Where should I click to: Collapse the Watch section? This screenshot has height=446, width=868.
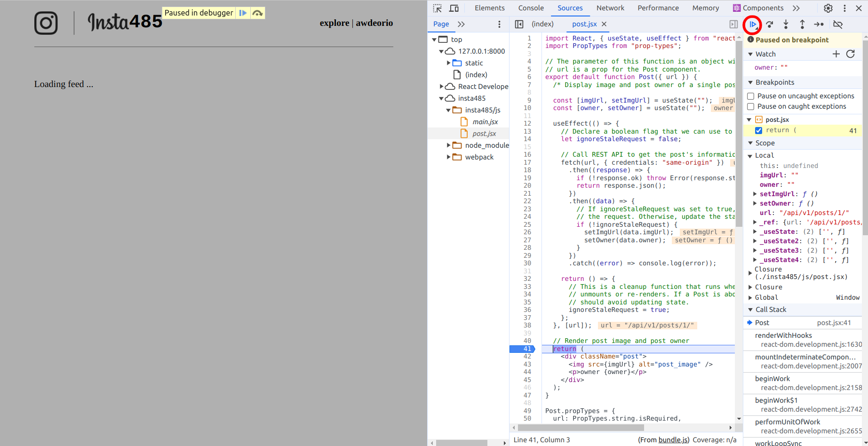[750, 54]
